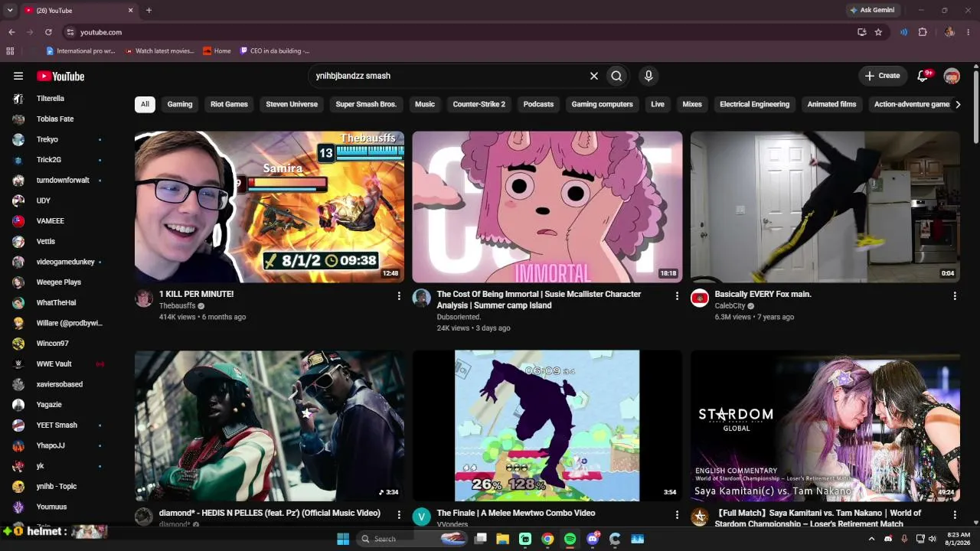Open Chrome extensions puzzle icon
Image resolution: width=980 pixels, height=551 pixels.
[x=923, y=32]
